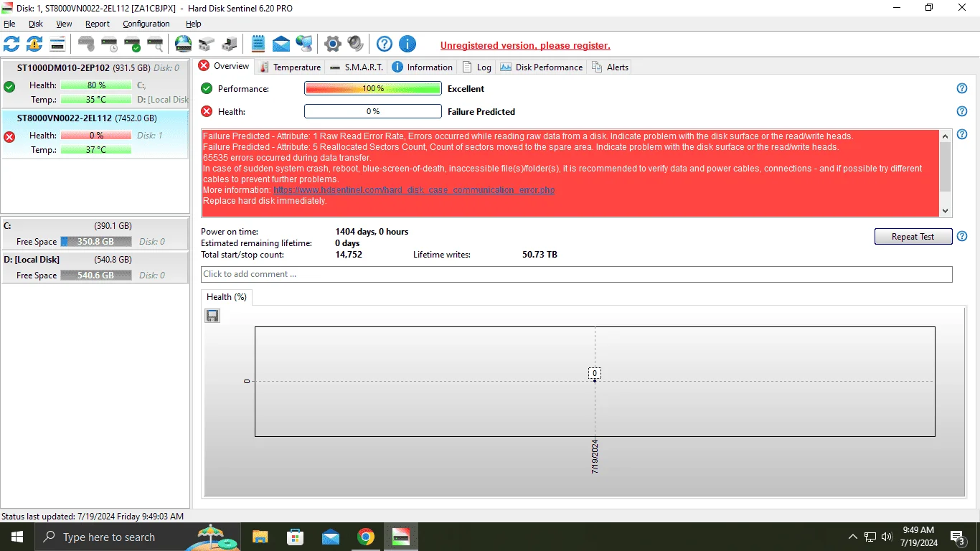Click the refresh icon with yellow warning sign
Image resolution: width=980 pixels, height=551 pixels.
click(34, 44)
